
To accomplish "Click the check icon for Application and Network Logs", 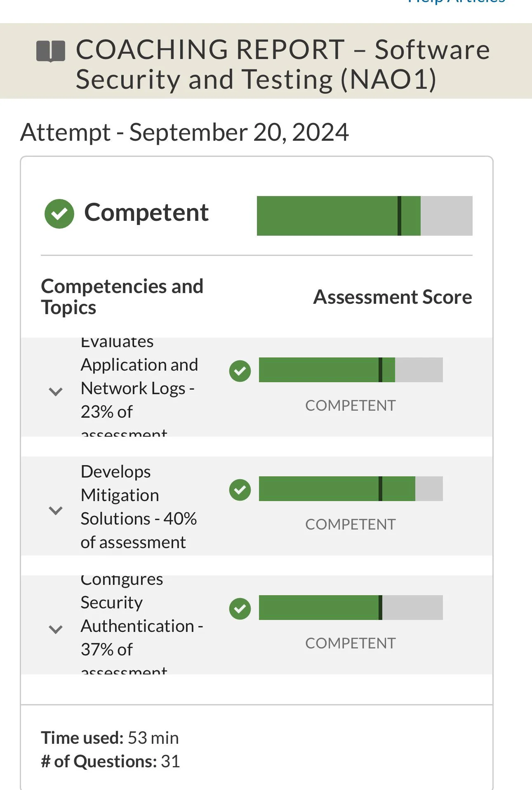I will point(240,371).
